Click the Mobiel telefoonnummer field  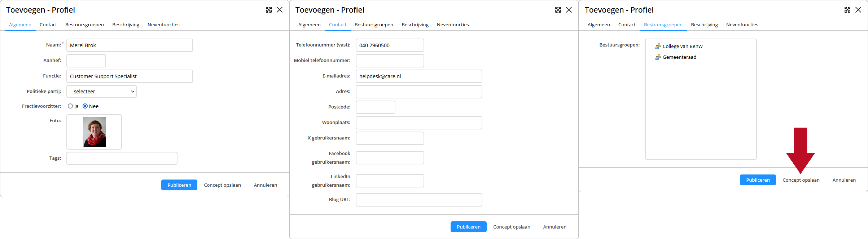click(x=390, y=61)
